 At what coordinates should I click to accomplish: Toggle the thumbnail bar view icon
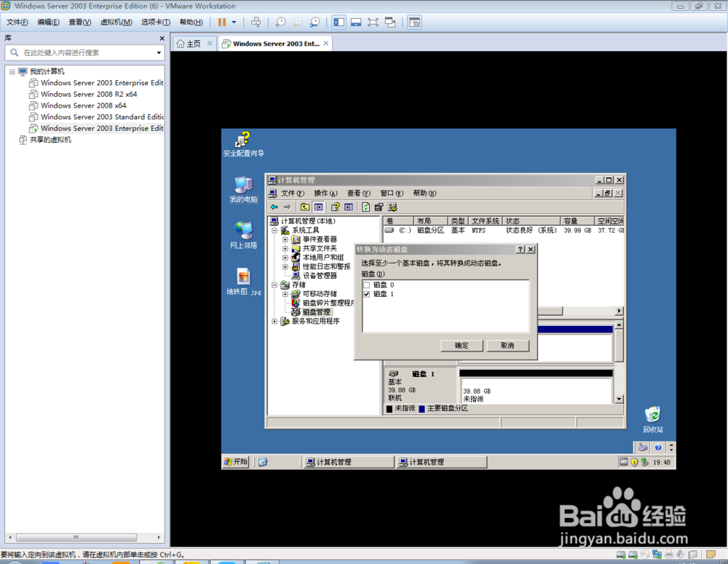click(x=356, y=23)
